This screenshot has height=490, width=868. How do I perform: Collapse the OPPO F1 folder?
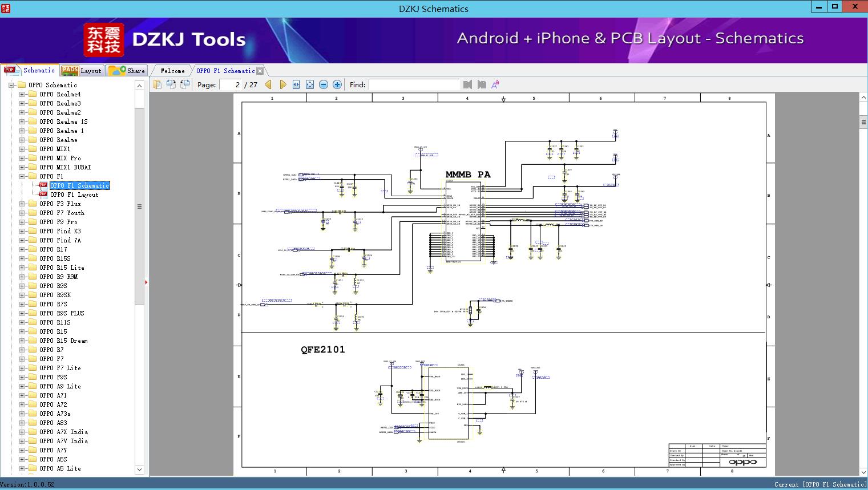tap(22, 176)
